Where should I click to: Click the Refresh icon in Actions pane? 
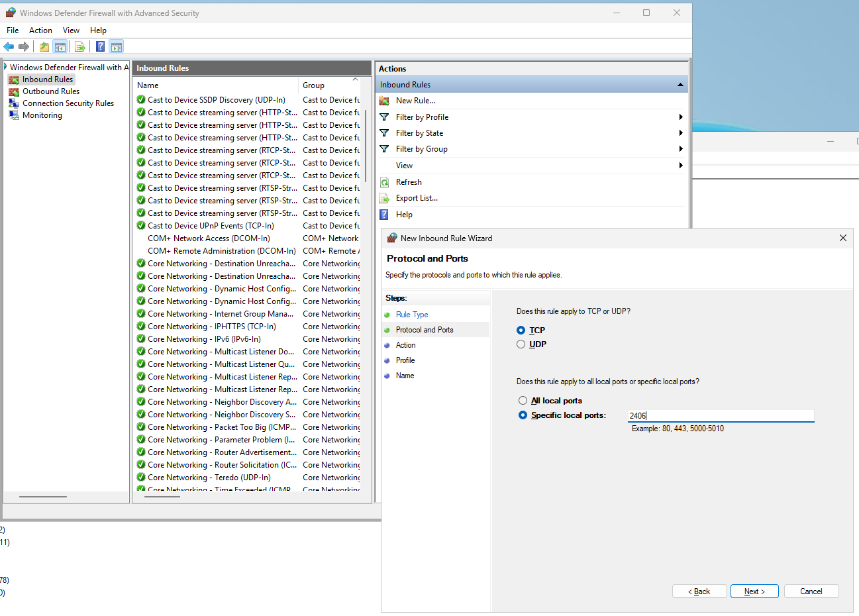click(384, 182)
